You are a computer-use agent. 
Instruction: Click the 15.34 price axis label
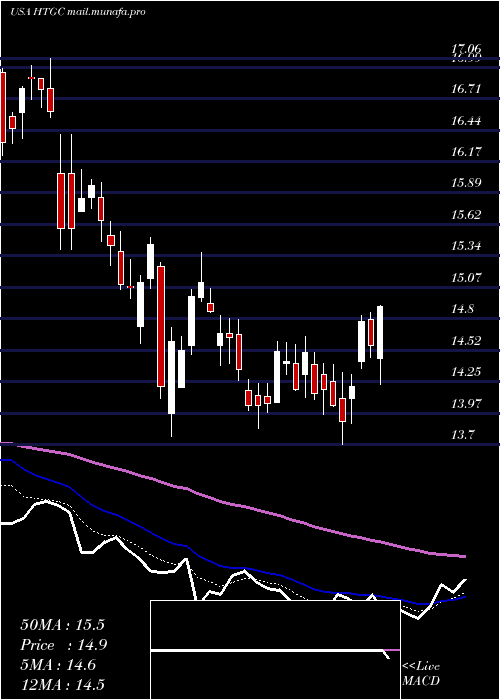pos(466,246)
